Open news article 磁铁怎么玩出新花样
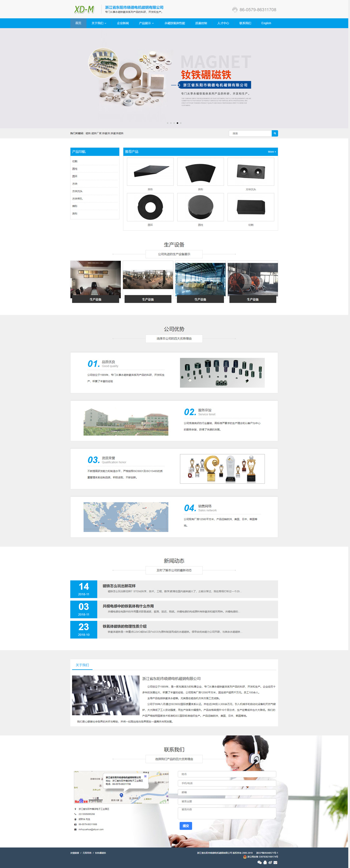This screenshot has height=868, width=350. (119, 586)
